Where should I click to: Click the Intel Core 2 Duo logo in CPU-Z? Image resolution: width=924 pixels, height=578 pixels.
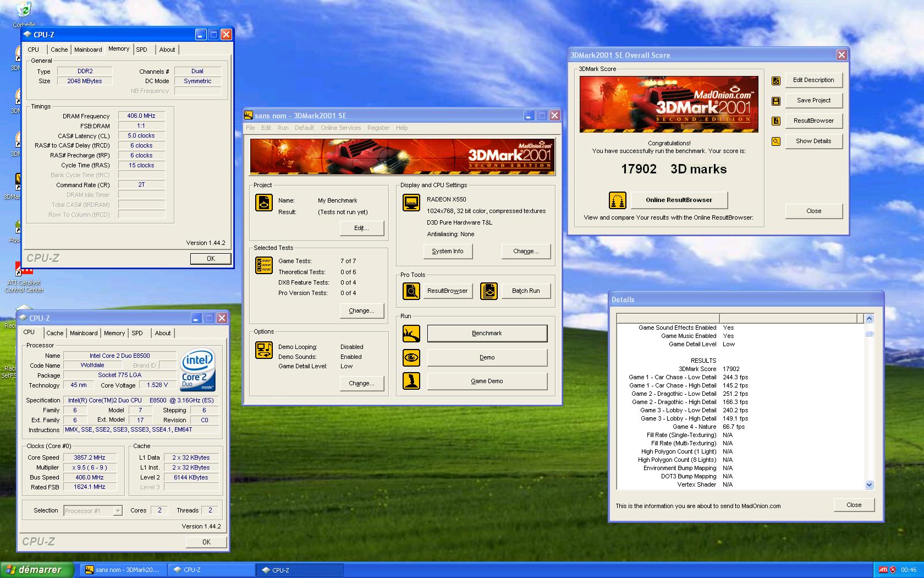198,369
